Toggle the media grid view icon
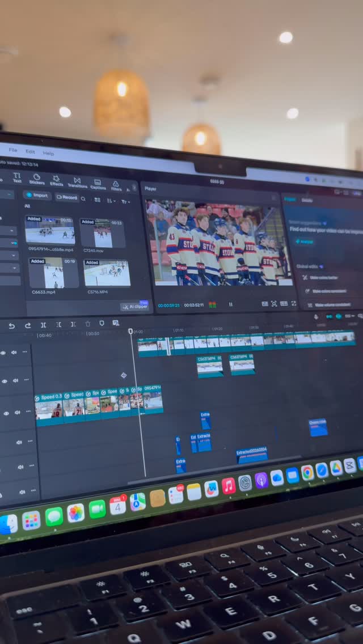The image size is (363, 644). 98,200
